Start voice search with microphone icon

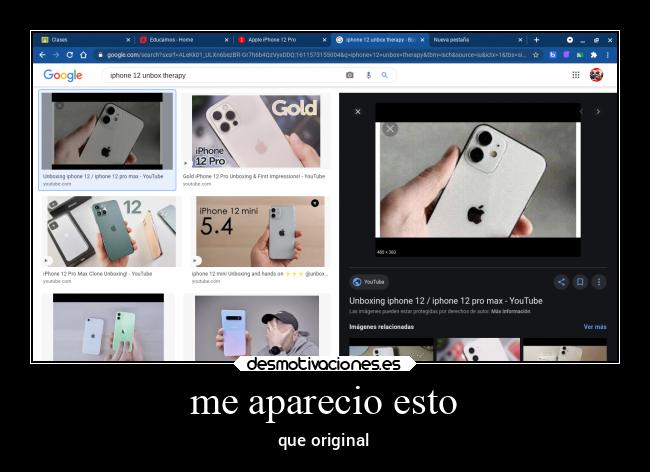tap(369, 75)
